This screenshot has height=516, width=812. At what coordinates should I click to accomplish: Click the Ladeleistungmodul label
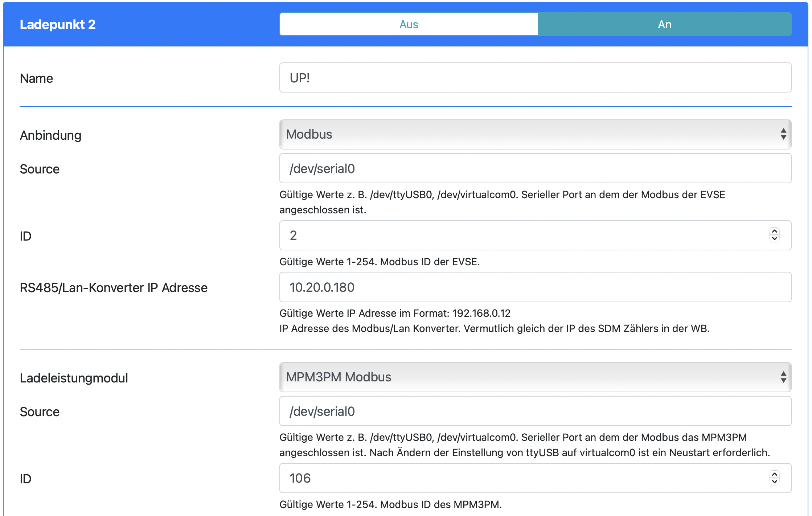click(74, 378)
